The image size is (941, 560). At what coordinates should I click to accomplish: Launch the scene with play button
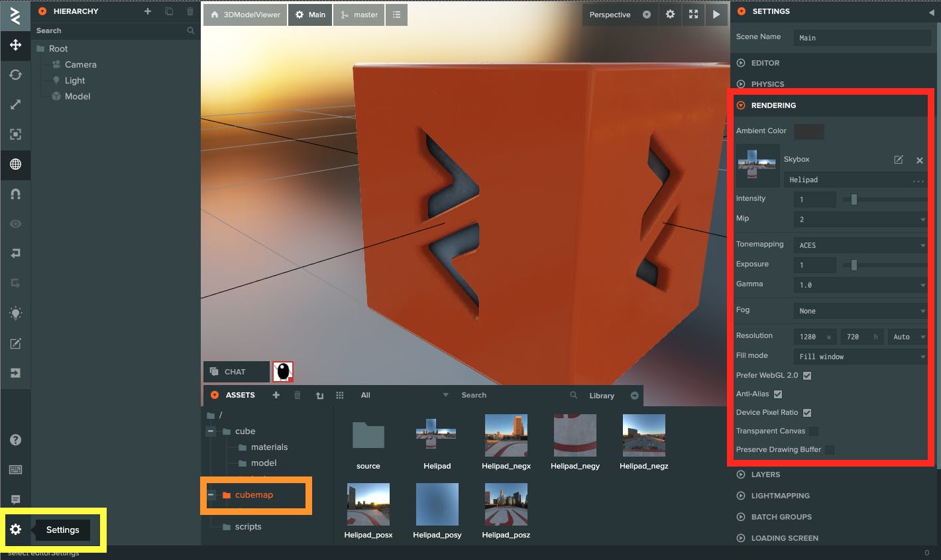coord(716,15)
